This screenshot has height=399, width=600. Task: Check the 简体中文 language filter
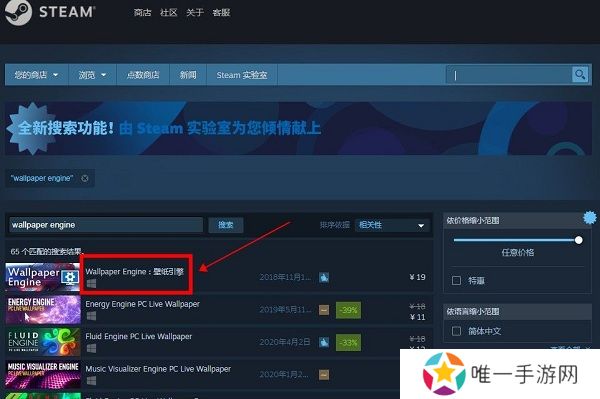(x=456, y=331)
